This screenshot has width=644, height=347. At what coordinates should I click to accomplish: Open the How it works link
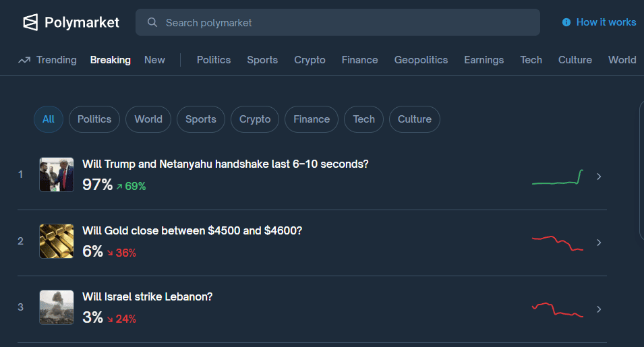click(606, 22)
